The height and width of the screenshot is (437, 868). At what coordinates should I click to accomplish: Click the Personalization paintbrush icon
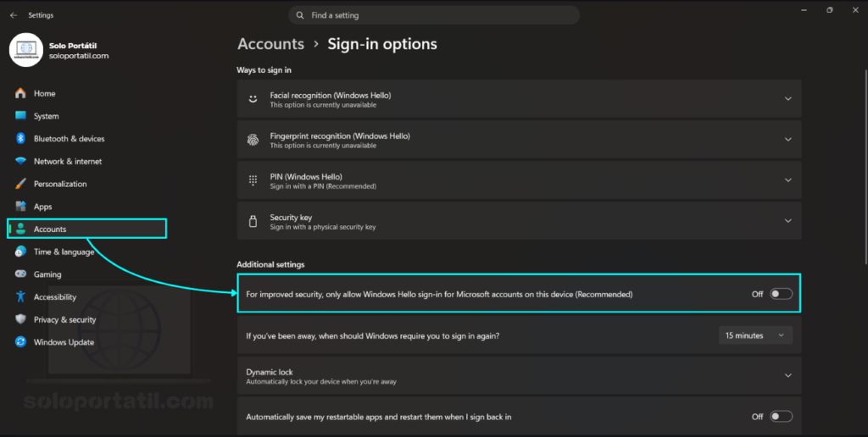point(20,184)
